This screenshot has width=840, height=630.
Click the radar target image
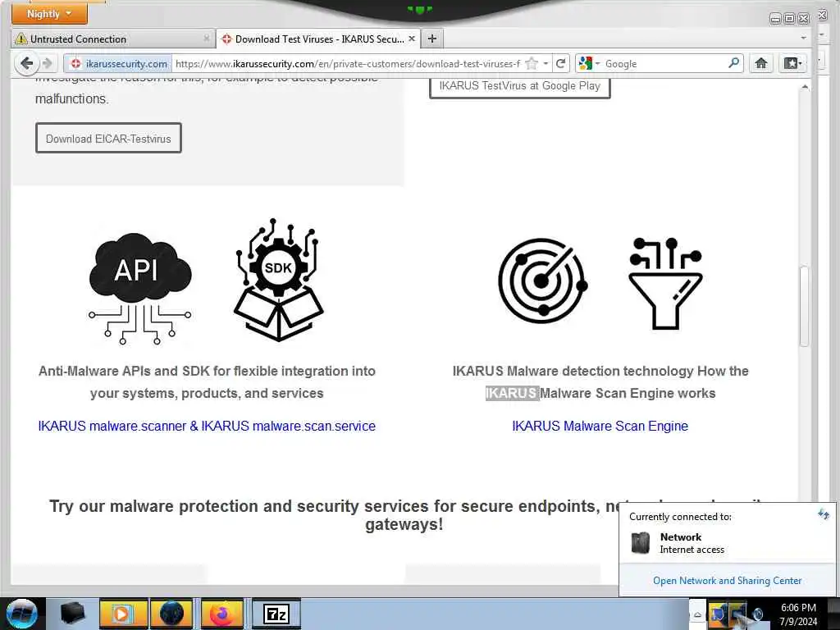(x=543, y=281)
